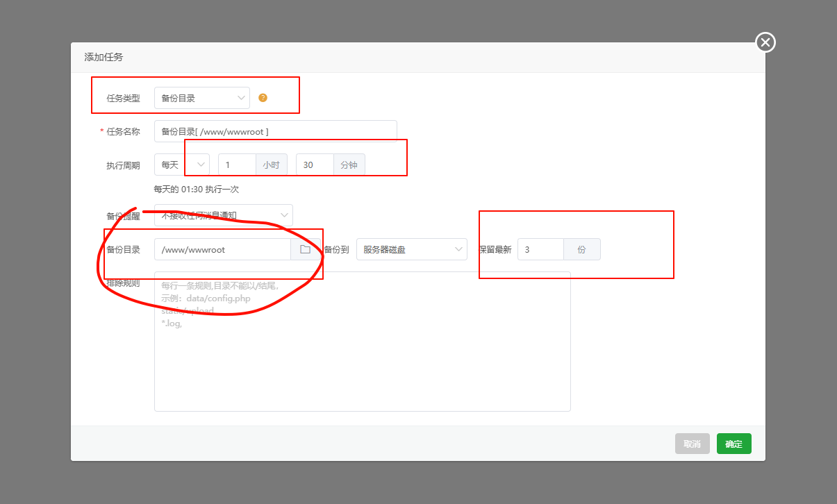837x504 pixels.
Task: Click the 份 unit label after retention count
Action: pos(581,249)
